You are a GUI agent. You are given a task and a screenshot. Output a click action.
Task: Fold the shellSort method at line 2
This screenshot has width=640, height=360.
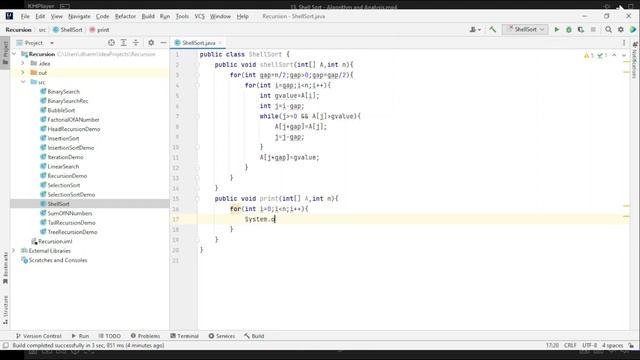click(x=197, y=64)
